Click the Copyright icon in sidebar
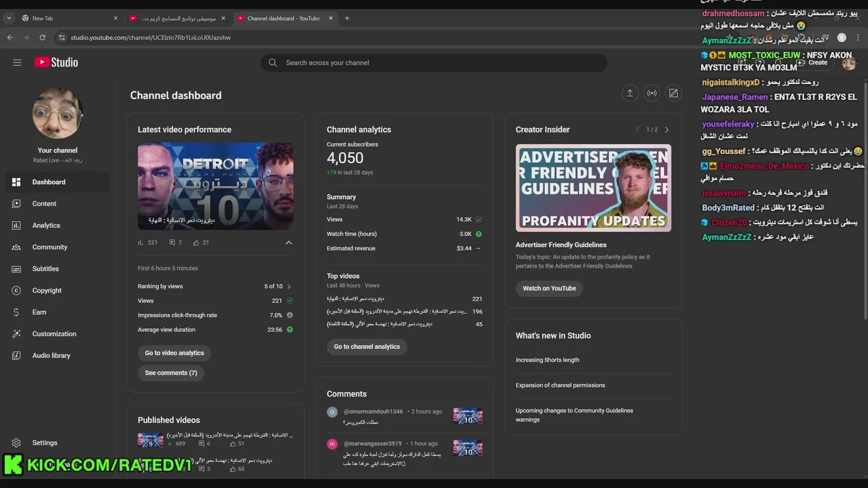The width and height of the screenshot is (868, 488). point(16,290)
